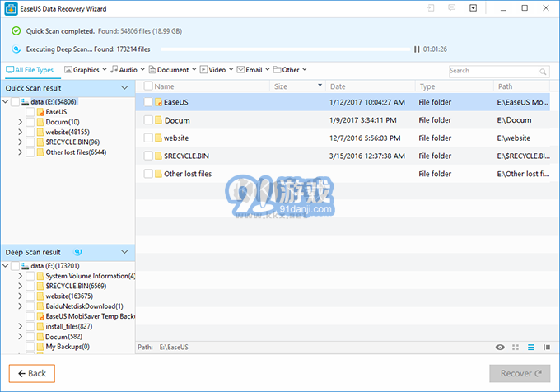Check the website row in file list
This screenshot has width=560, height=392.
[x=148, y=138]
